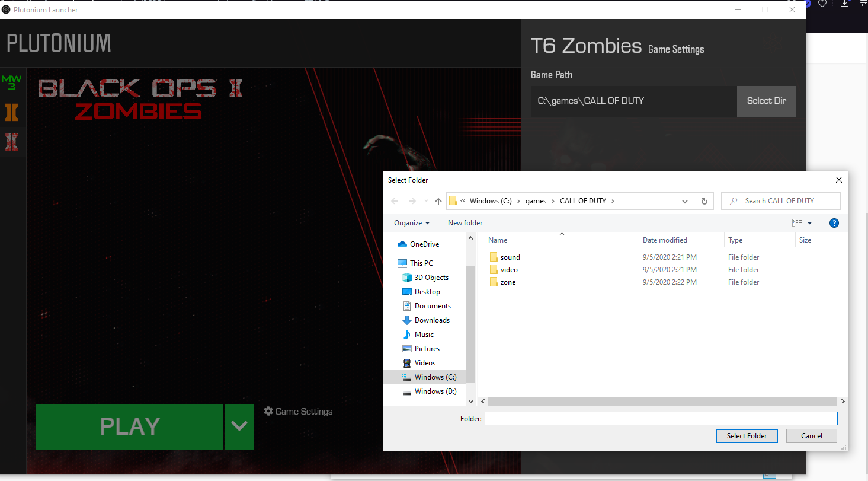Select the MW3 game icon in Plutonium sidebar

[11, 82]
